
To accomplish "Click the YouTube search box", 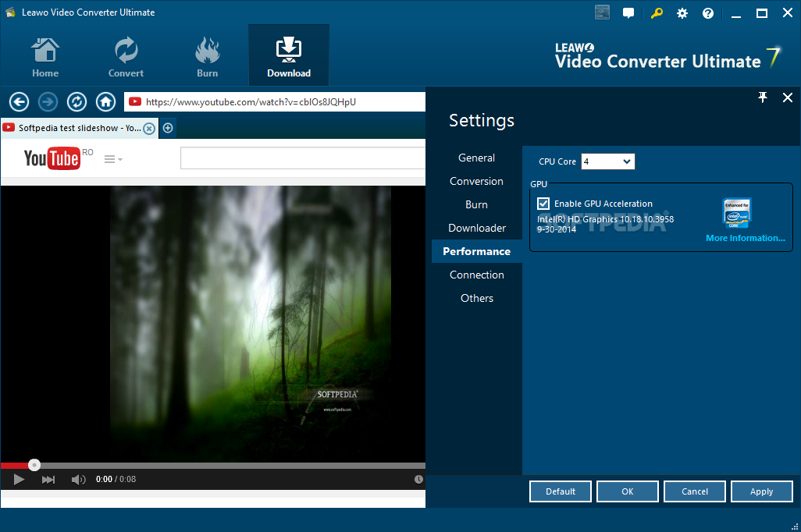I will coord(303,158).
